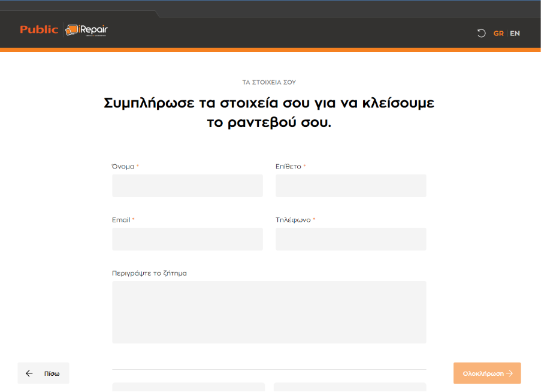Click the circular reset arrow icon

[x=481, y=34]
